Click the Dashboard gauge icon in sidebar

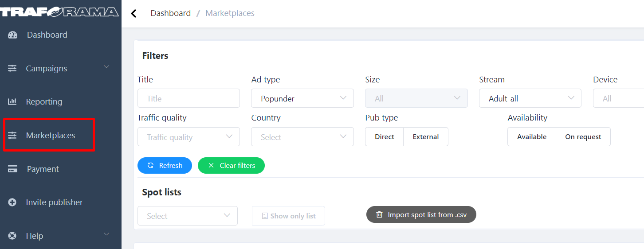tap(12, 35)
